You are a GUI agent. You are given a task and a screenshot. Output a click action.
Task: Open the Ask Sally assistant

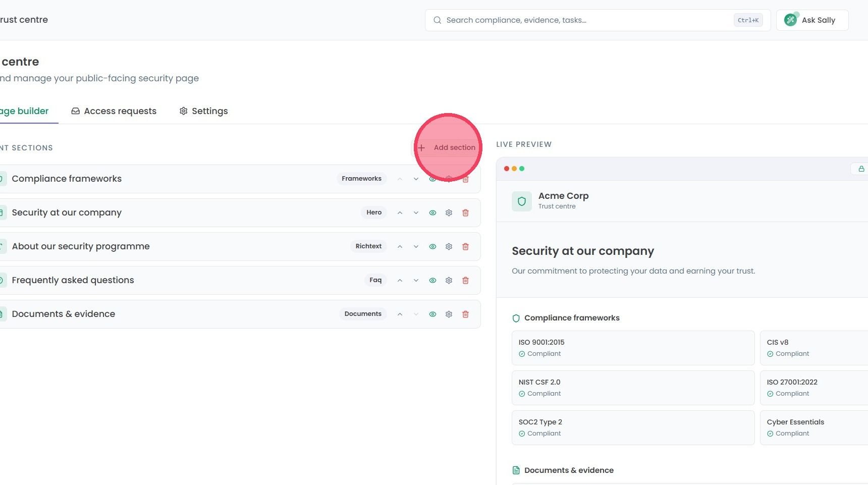click(812, 20)
